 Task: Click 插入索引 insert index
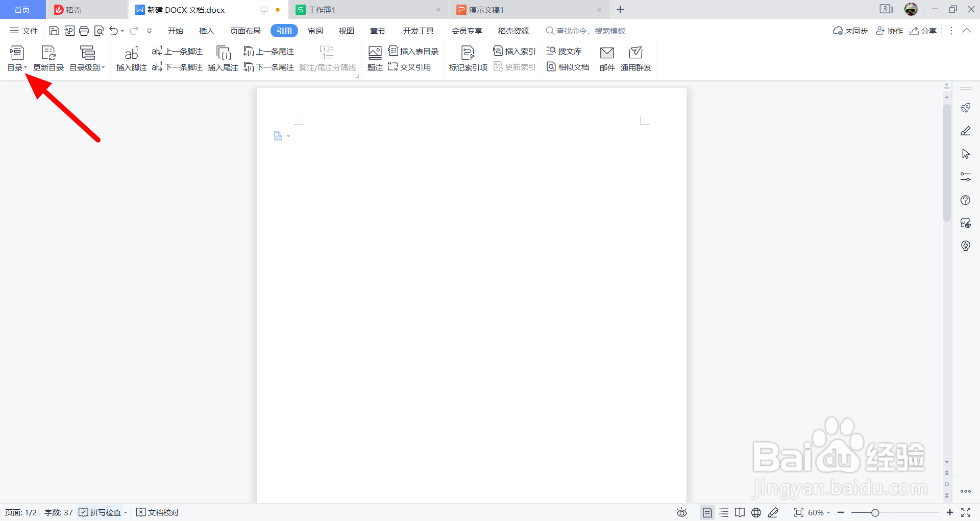pyautogui.click(x=514, y=51)
